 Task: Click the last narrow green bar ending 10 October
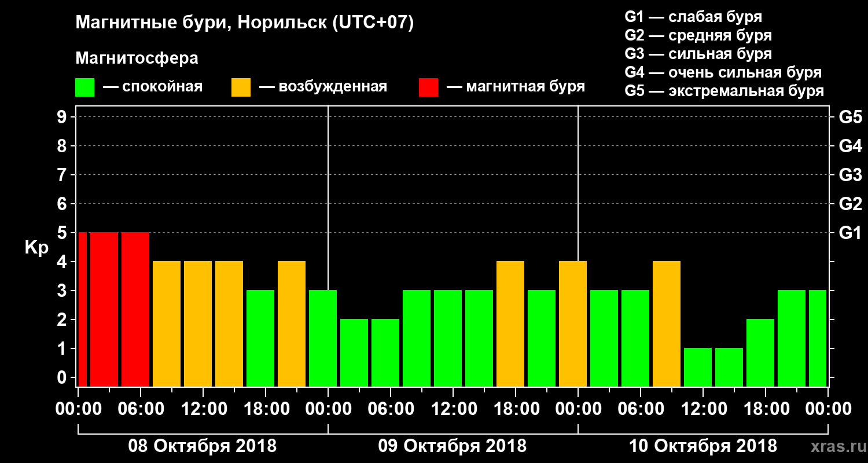[x=818, y=339]
